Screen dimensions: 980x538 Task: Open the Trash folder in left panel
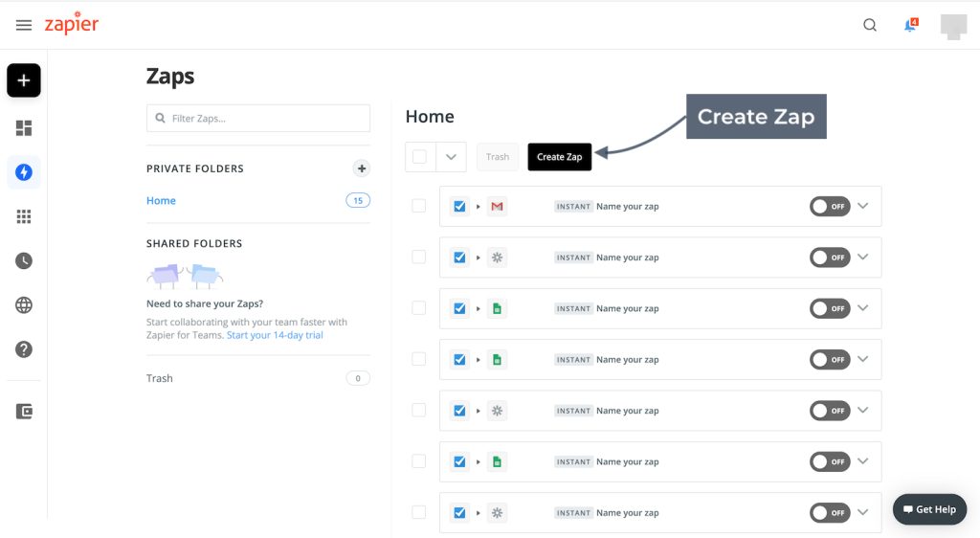(160, 378)
